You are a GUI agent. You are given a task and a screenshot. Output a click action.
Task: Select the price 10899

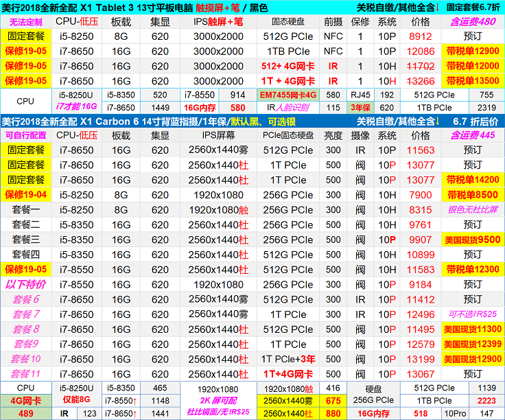tap(421, 255)
